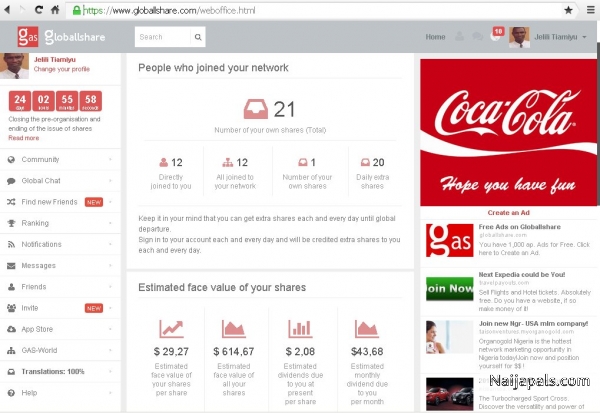The width and height of the screenshot is (600, 413).
Task: Open friend requests icon in header
Action: coord(460,36)
